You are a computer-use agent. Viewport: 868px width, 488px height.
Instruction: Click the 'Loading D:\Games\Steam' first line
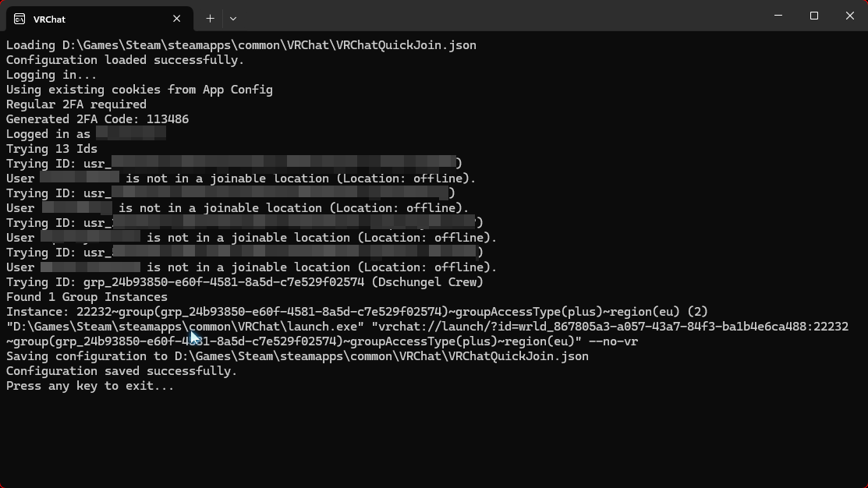coord(241,45)
